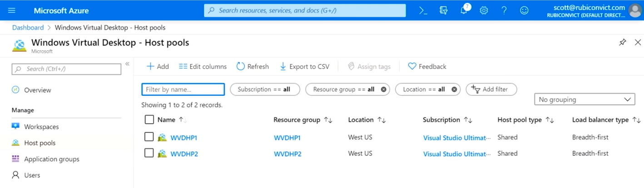Remove the Resource group filter
This screenshot has height=188, width=644.
(x=383, y=89)
